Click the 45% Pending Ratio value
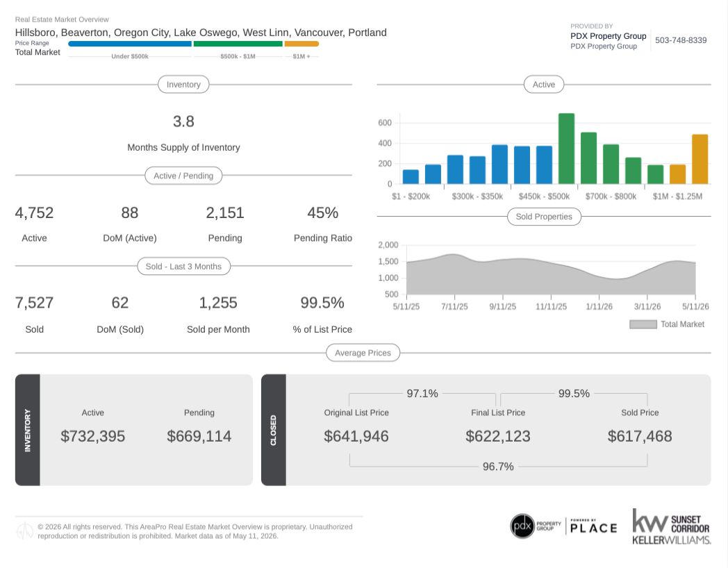 (x=323, y=213)
